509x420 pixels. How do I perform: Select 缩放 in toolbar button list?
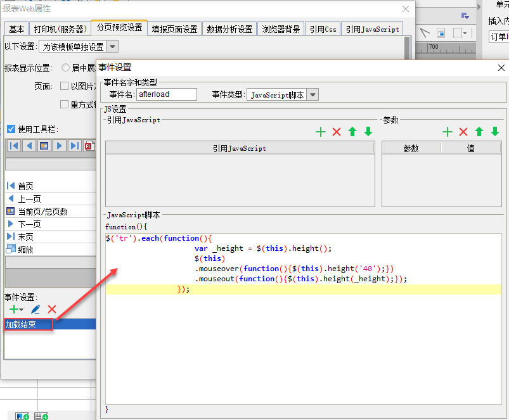point(51,250)
